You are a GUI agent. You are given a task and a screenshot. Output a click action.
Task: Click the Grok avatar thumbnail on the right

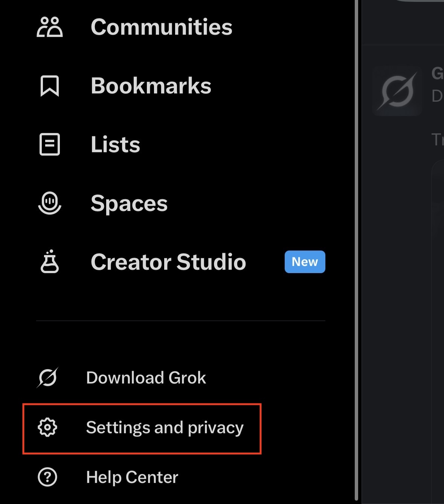pos(397,91)
